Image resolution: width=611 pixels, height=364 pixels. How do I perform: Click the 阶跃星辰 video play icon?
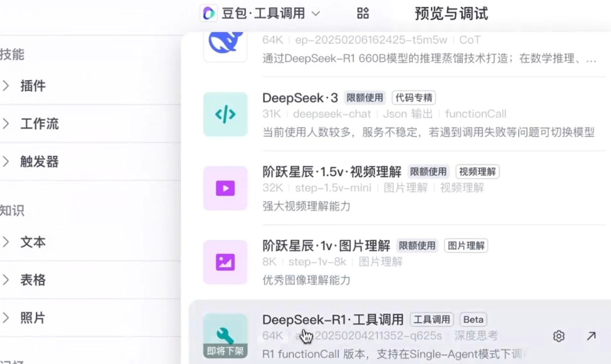click(x=225, y=188)
